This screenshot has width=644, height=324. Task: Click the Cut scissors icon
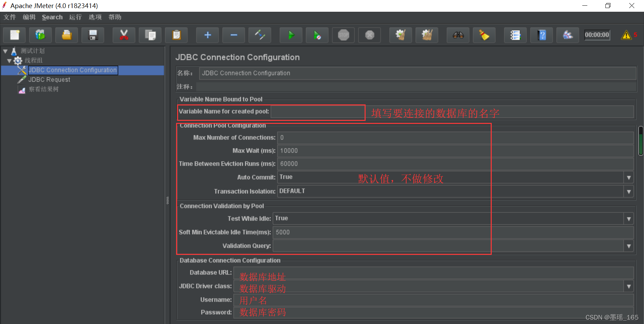124,35
